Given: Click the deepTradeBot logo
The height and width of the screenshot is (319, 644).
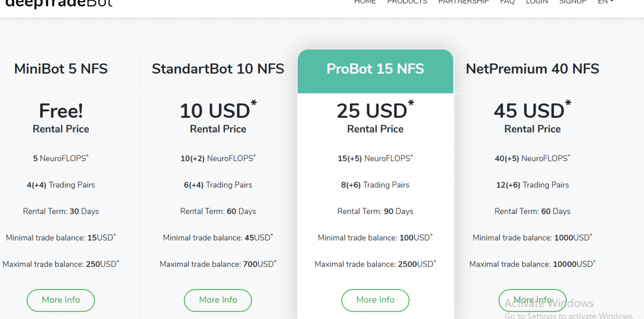Looking at the screenshot, I should coord(59,3).
